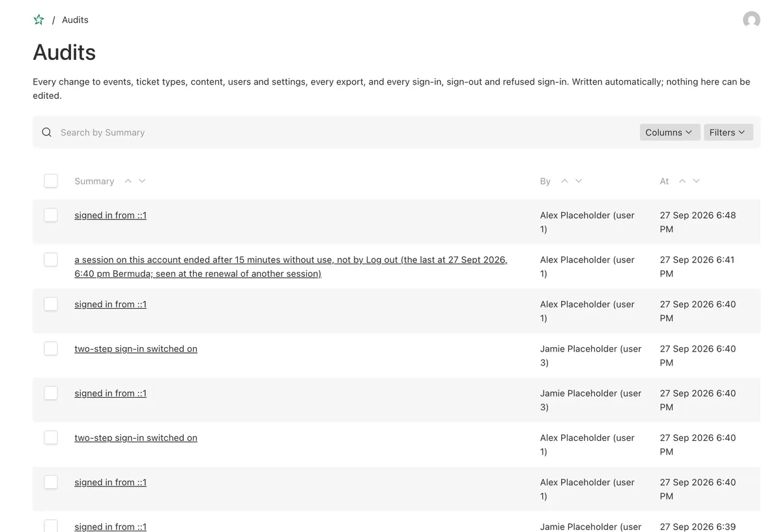Viewport: 782px width, 532px height.
Task: Click the Audits breadcrumb
Action: pyautogui.click(x=75, y=20)
